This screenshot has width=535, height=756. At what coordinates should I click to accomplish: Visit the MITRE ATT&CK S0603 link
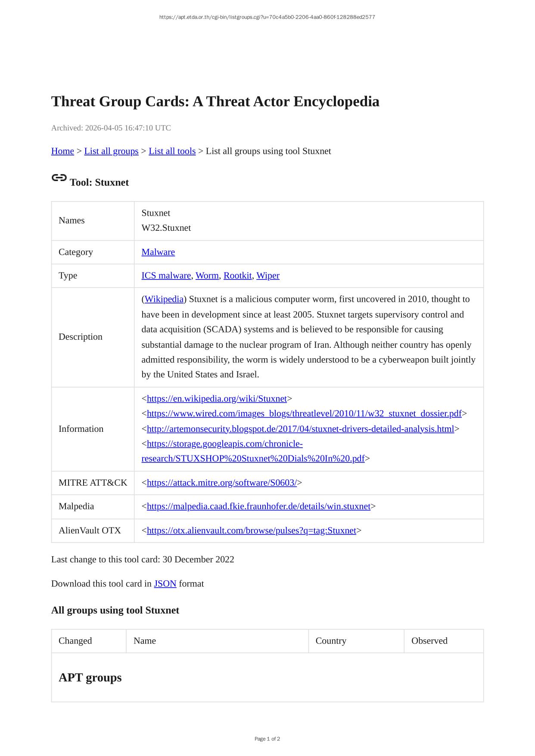coord(221,483)
